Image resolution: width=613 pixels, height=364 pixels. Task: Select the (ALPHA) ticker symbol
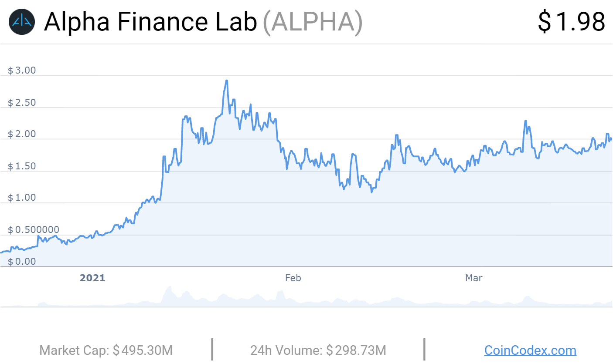(x=312, y=21)
